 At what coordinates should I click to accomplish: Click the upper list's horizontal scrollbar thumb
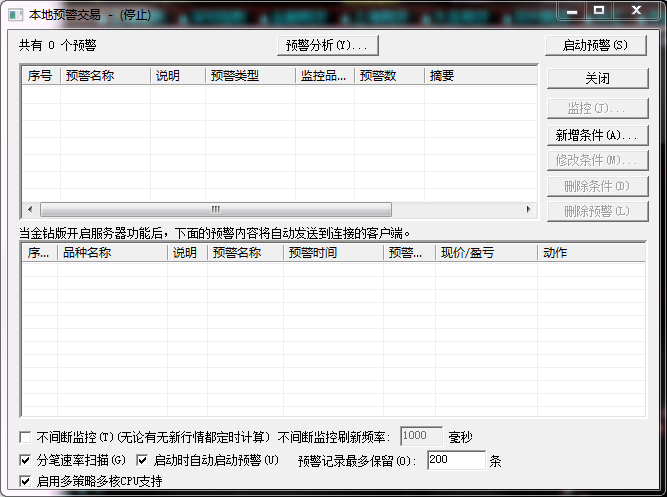click(216, 209)
